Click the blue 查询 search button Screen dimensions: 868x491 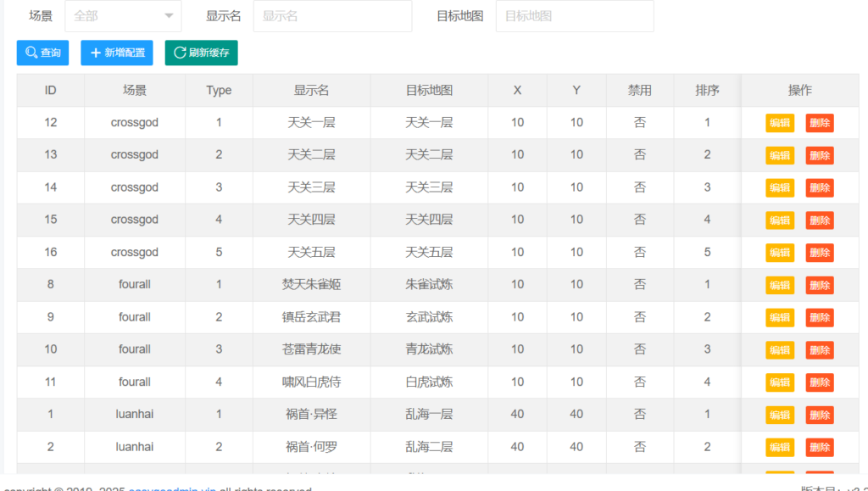click(42, 53)
